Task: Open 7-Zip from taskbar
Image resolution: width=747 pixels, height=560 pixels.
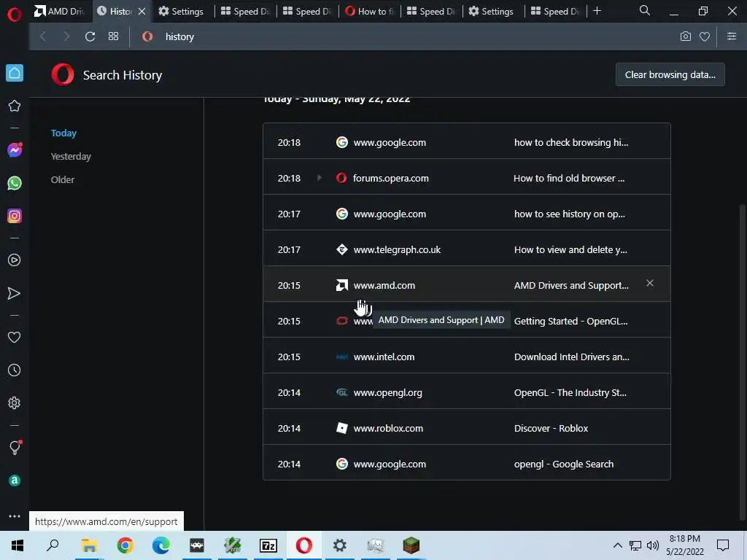Action: 268,545
